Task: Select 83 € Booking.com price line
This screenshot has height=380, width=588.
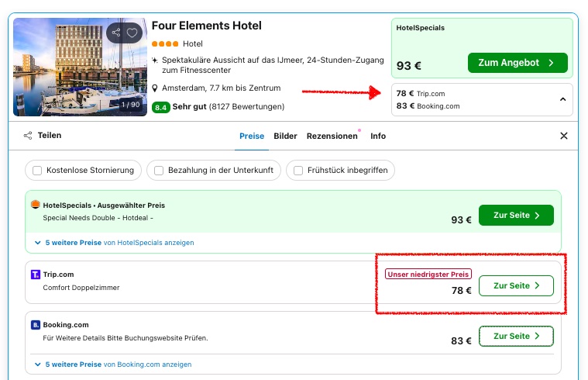Action: pyautogui.click(x=428, y=106)
